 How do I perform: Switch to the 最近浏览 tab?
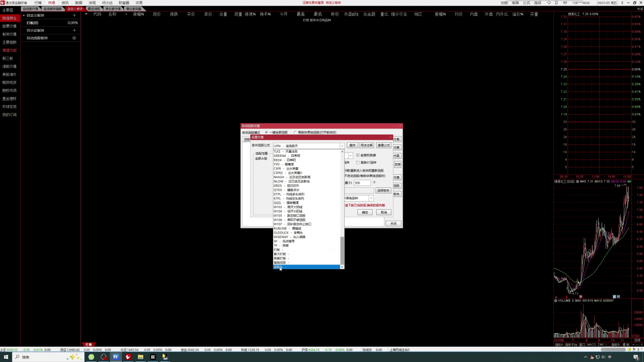tap(94, 9)
